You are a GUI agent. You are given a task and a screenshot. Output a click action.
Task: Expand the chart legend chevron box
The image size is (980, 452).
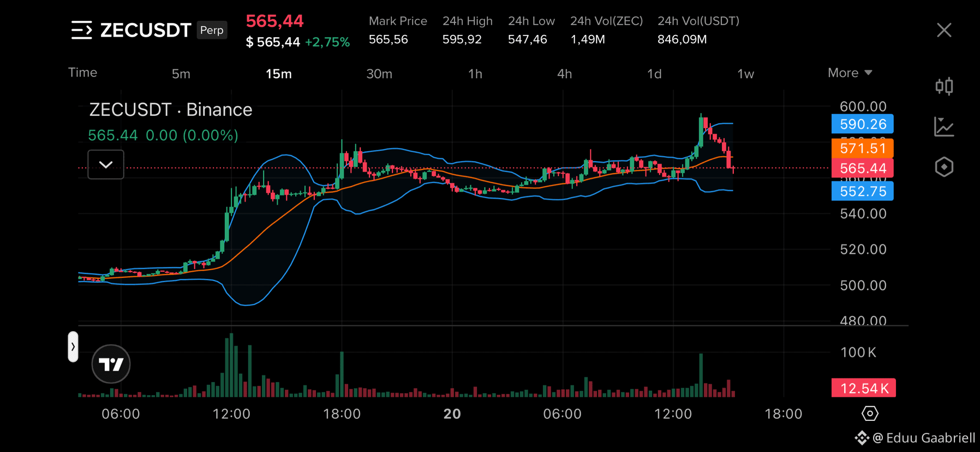[106, 164]
